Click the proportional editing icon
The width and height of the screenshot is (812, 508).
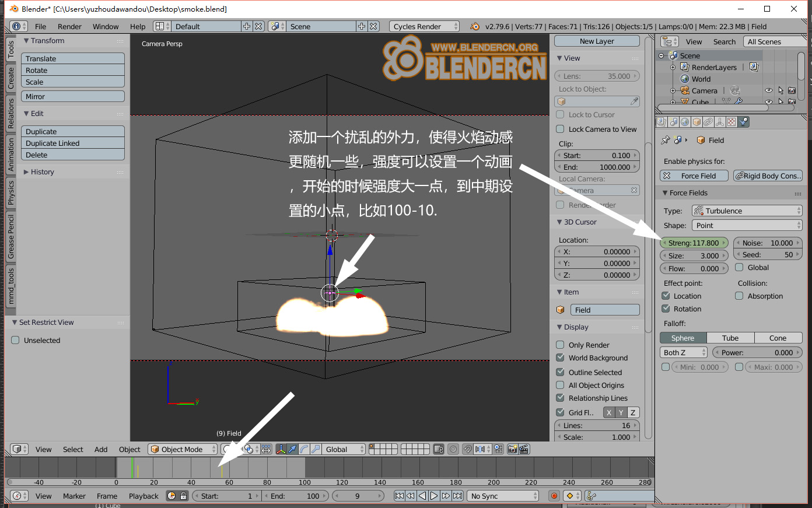(x=453, y=449)
